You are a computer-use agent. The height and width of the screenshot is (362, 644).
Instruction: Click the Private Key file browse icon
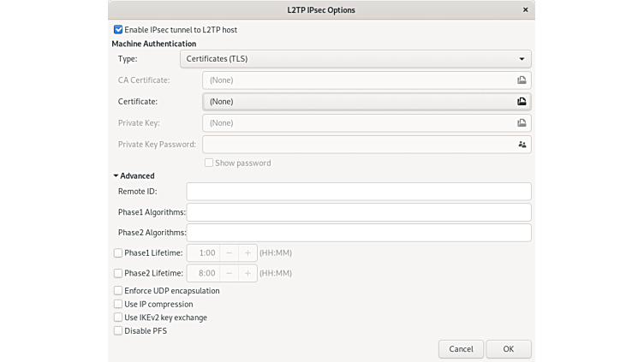pos(521,122)
